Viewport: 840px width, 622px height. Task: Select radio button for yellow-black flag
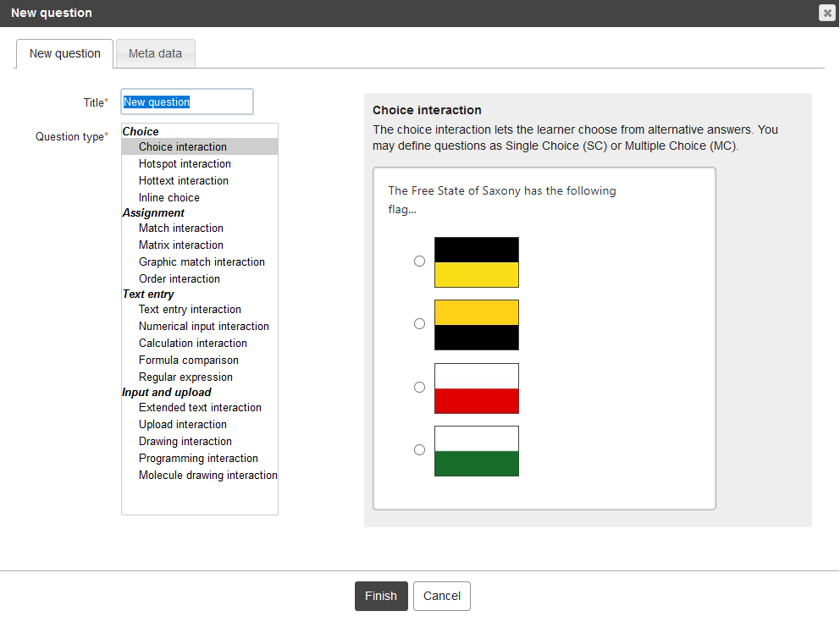(x=419, y=324)
